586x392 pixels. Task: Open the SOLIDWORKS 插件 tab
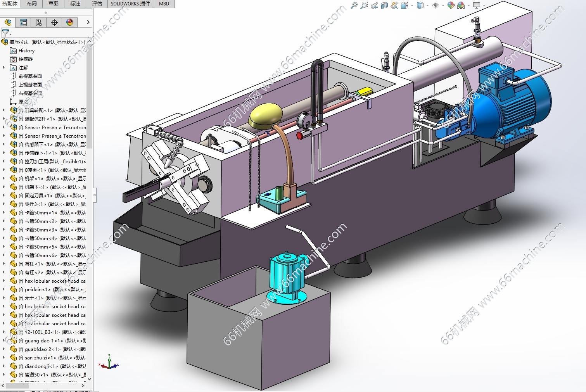point(130,3)
